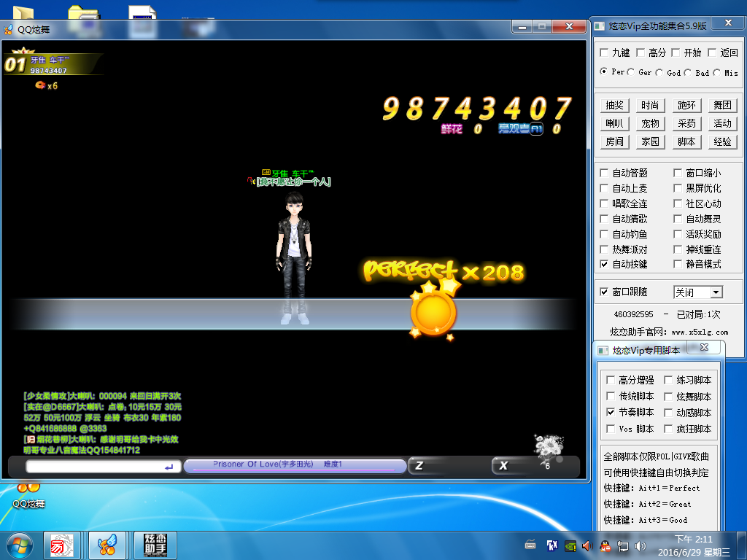The width and height of the screenshot is (747, 560).
Task: Open the 活动 function
Action: [723, 123]
